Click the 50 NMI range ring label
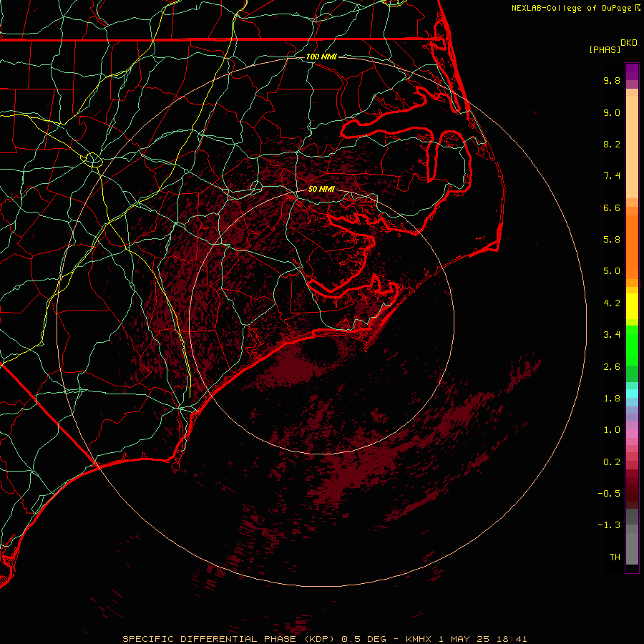 tap(321, 190)
